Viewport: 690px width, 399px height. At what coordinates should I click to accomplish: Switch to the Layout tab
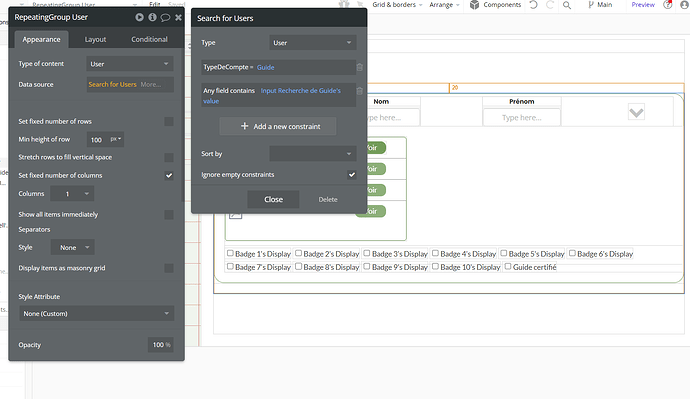tap(95, 40)
